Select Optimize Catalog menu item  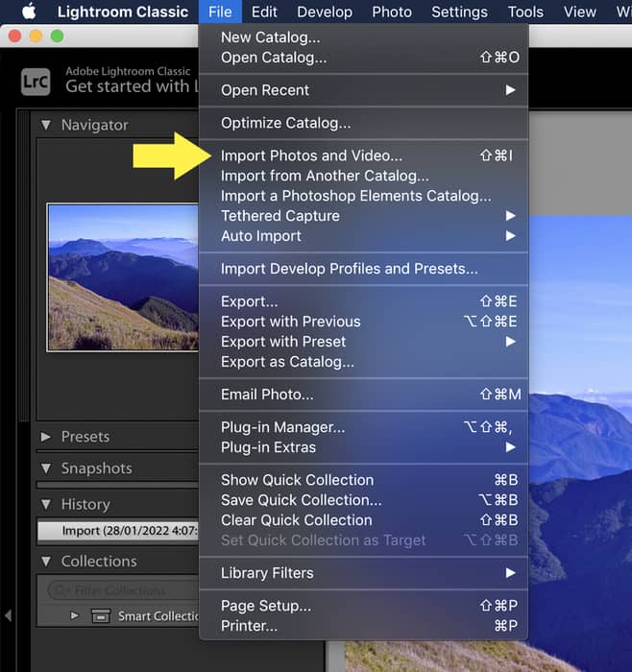point(364,123)
